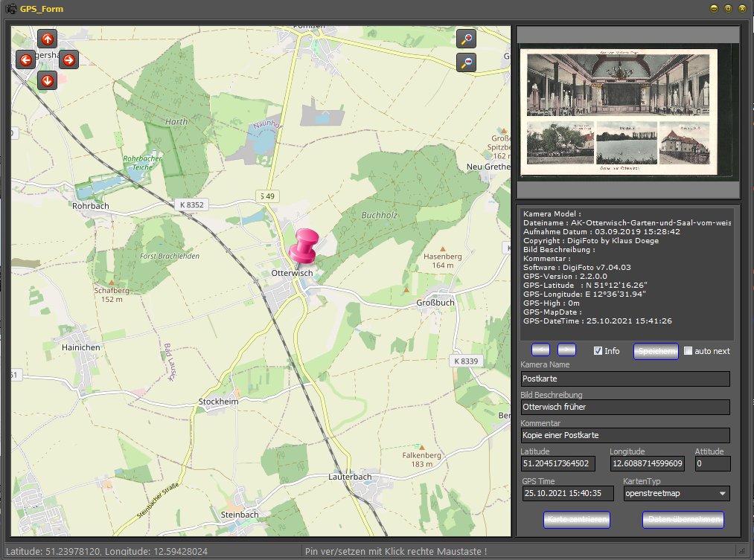Pan the map south with the down arrow
Image resolution: width=754 pixels, height=560 pixels.
tap(47, 80)
